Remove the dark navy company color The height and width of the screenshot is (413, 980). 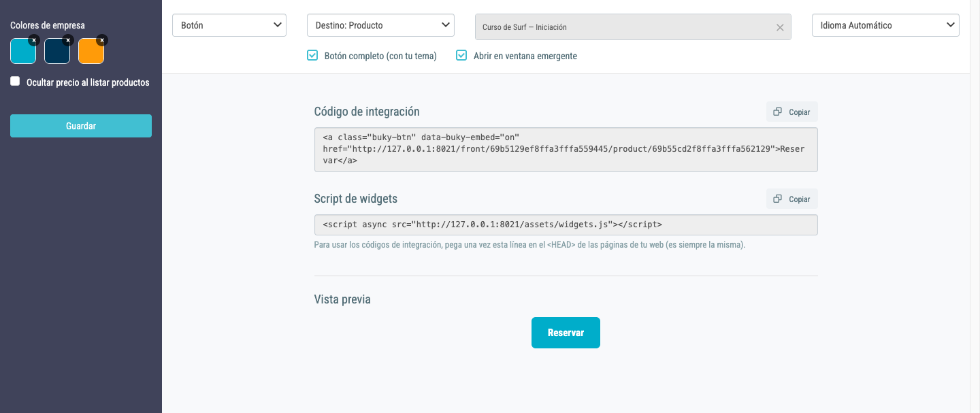tap(67, 40)
